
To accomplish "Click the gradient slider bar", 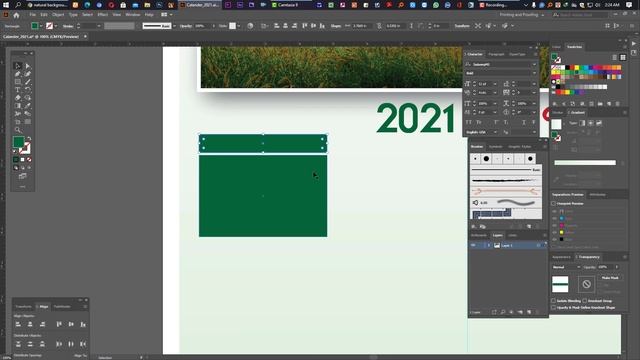I will [x=585, y=163].
